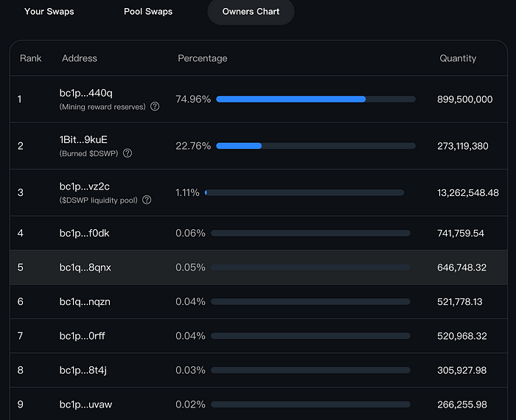Select the Owners Chart tab
Image resolution: width=516 pixels, height=420 pixels.
pos(251,12)
